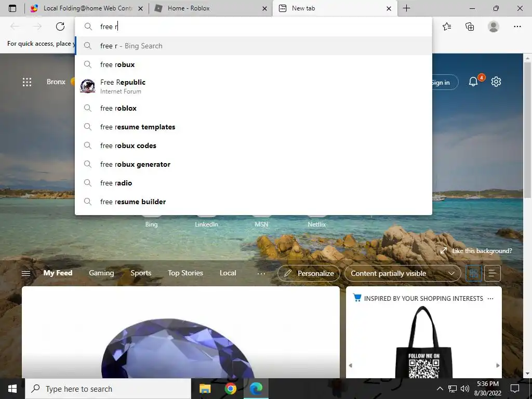Show previous shopping item arrow
The width and height of the screenshot is (532, 399).
(351, 365)
